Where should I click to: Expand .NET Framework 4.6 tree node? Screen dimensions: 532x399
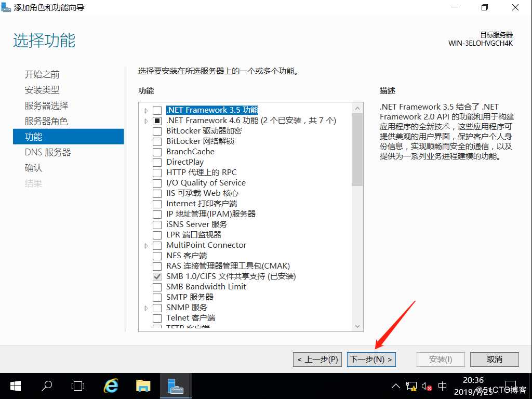(146, 121)
